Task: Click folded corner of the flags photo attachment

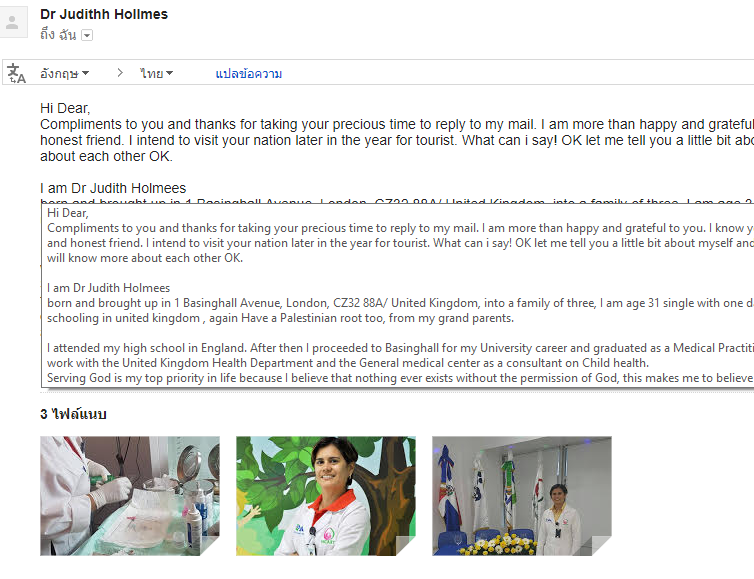Action: [602, 546]
